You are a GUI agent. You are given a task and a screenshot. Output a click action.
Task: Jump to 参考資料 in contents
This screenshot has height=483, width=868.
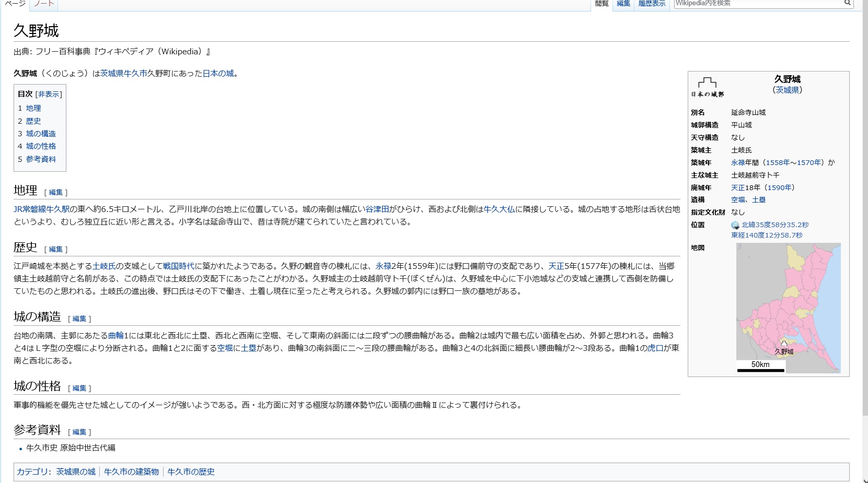pyautogui.click(x=41, y=159)
